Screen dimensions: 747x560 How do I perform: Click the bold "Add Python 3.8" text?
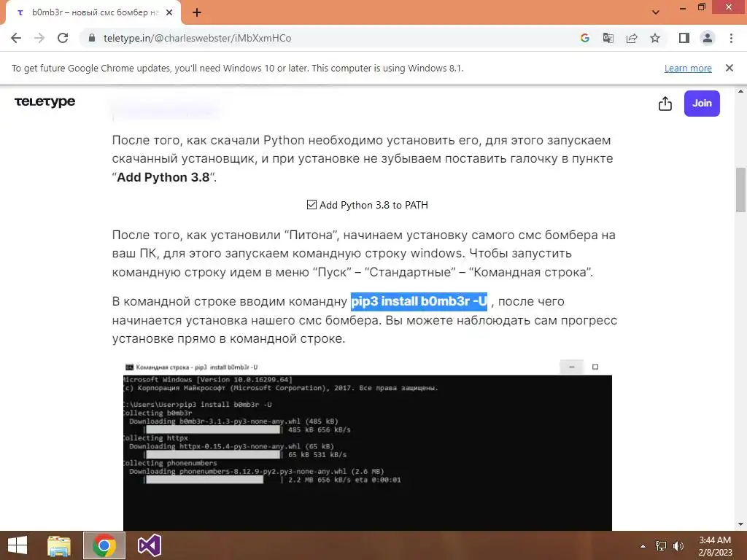pos(163,177)
